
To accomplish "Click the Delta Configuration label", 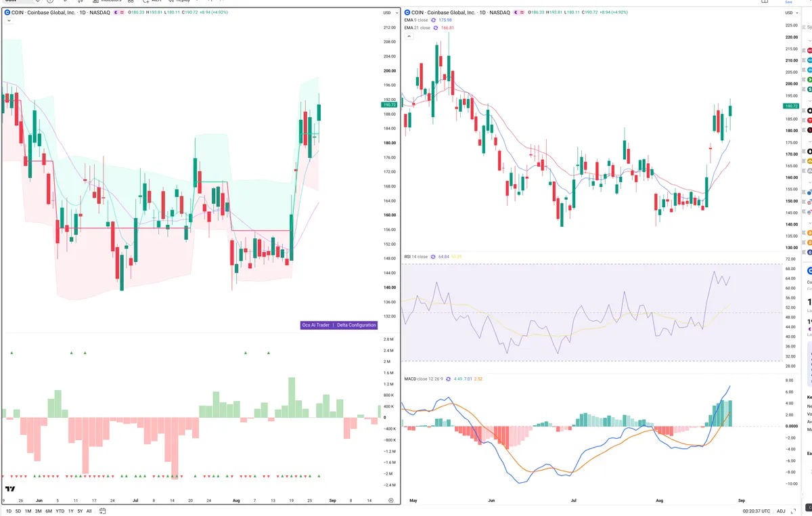I will [x=357, y=325].
